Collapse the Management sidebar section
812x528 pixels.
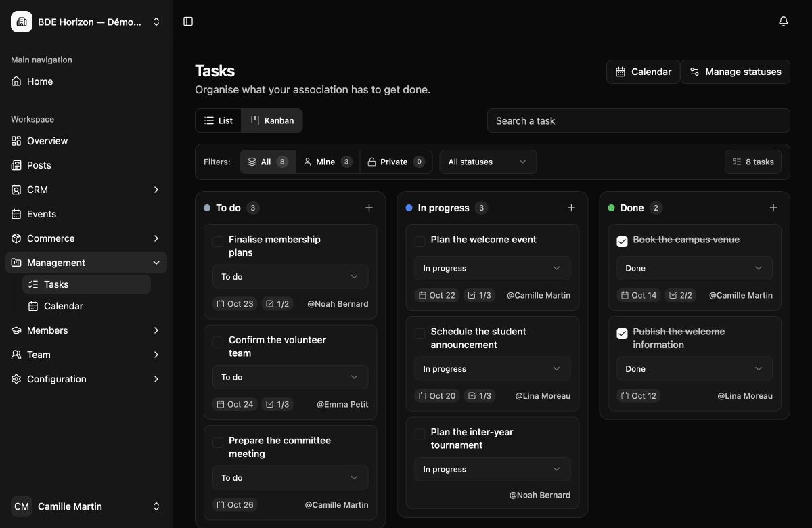click(86, 263)
